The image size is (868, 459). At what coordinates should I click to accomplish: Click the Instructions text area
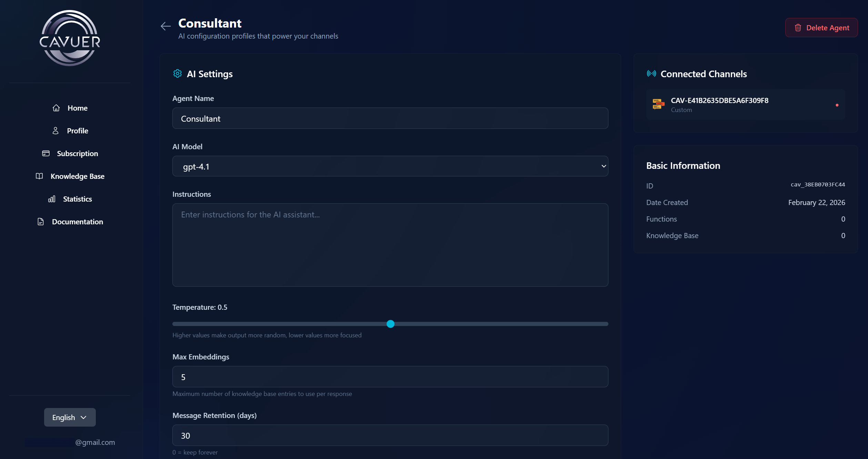390,245
